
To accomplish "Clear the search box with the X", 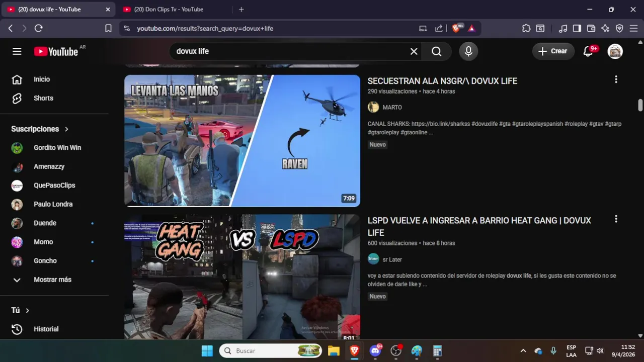I will click(x=414, y=51).
